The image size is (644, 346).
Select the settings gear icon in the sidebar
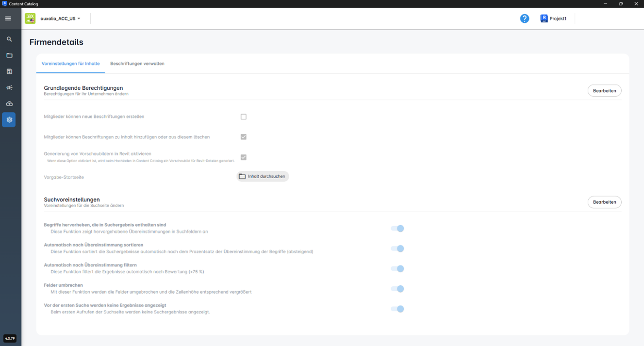pos(9,120)
